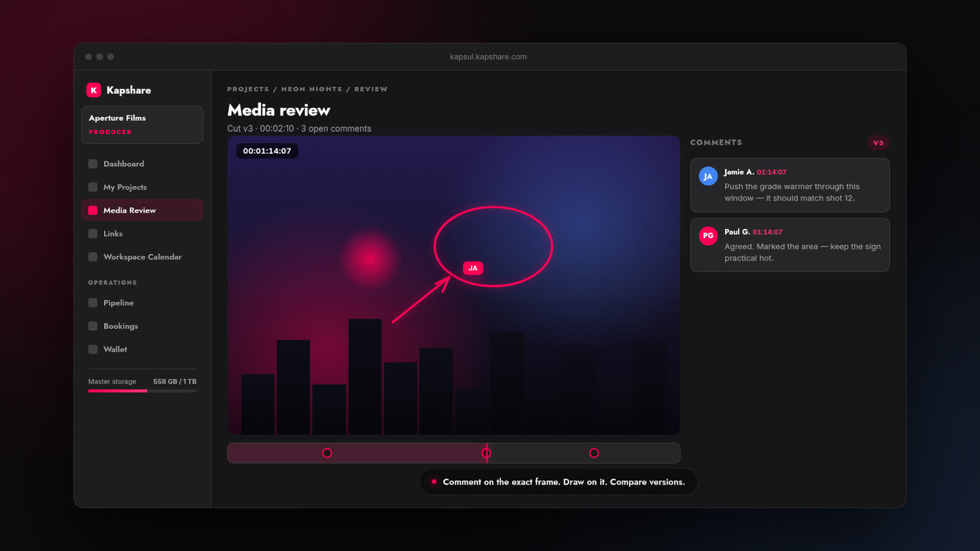Screen dimensions: 980x551
Task: Jump to timestamp 01:14:07 in Jamie's comment
Action: (x=772, y=172)
